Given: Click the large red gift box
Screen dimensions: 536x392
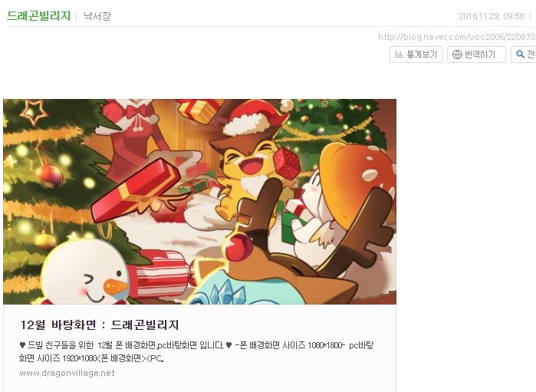Looking at the screenshot, I should [x=136, y=189].
